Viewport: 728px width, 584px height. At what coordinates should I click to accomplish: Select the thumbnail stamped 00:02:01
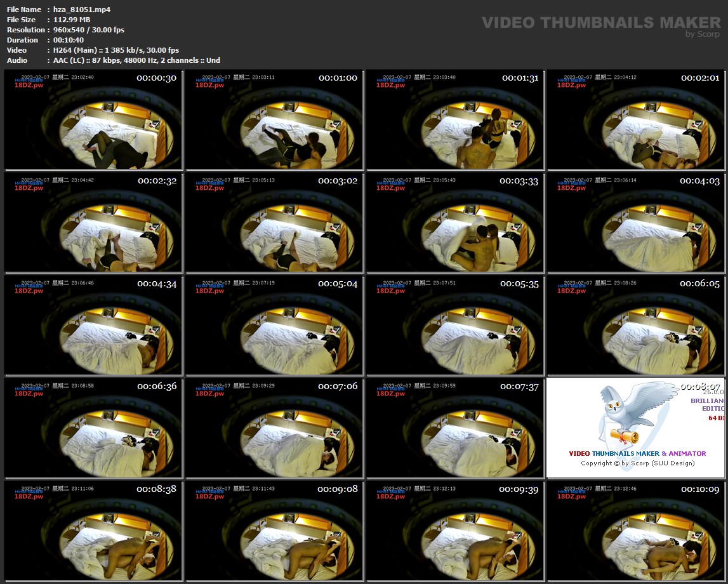637,119
